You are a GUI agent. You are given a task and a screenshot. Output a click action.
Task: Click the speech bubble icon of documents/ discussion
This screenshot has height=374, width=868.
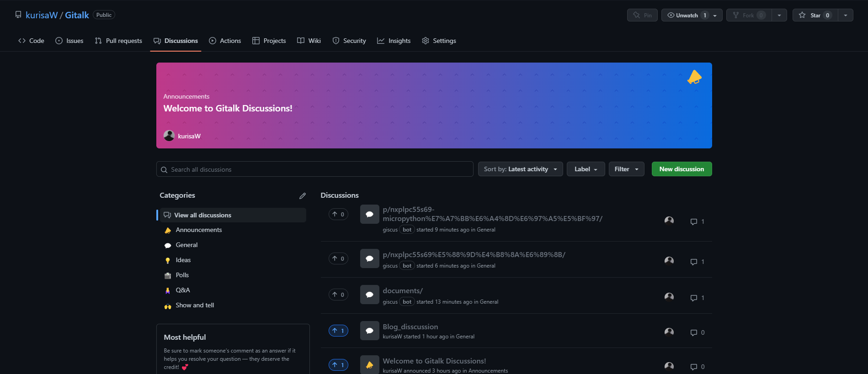click(x=370, y=295)
